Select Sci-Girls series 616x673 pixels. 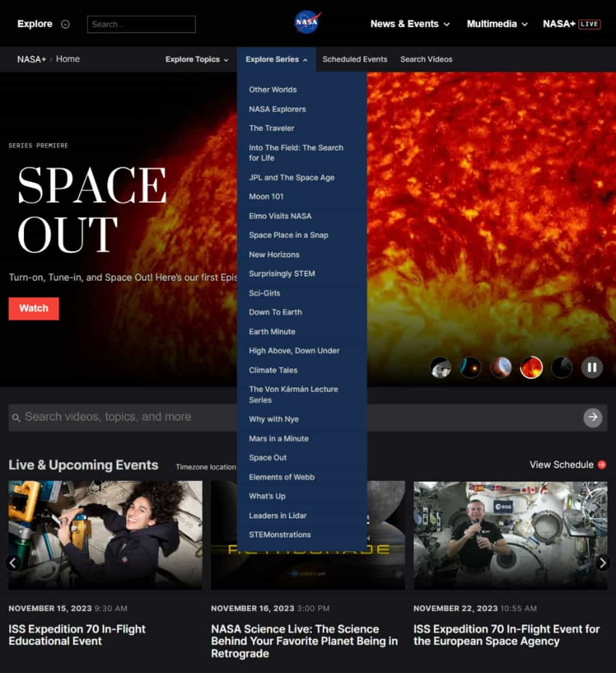(x=265, y=293)
